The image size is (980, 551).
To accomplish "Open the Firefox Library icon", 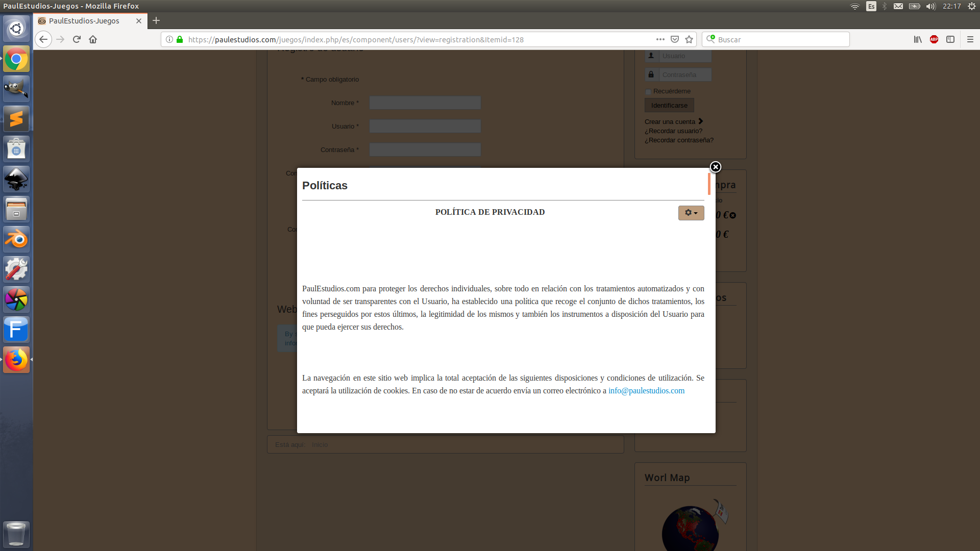I will [x=918, y=39].
